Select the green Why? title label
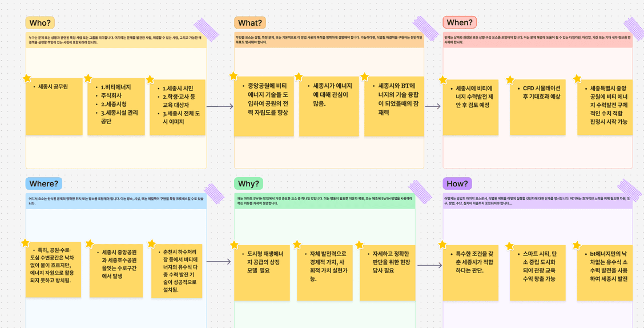The image size is (644, 328). click(248, 183)
